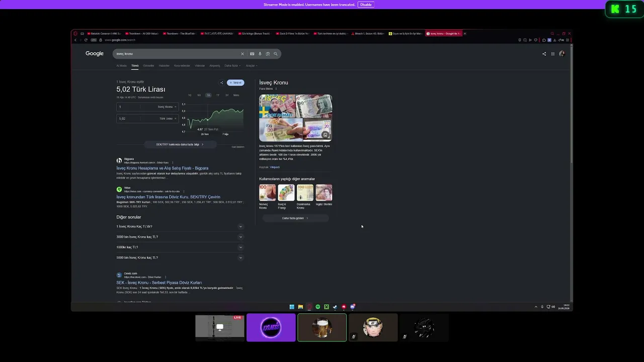The image size is (644, 362).
Task: Open File Explorer from the taskbar
Action: click(300, 307)
